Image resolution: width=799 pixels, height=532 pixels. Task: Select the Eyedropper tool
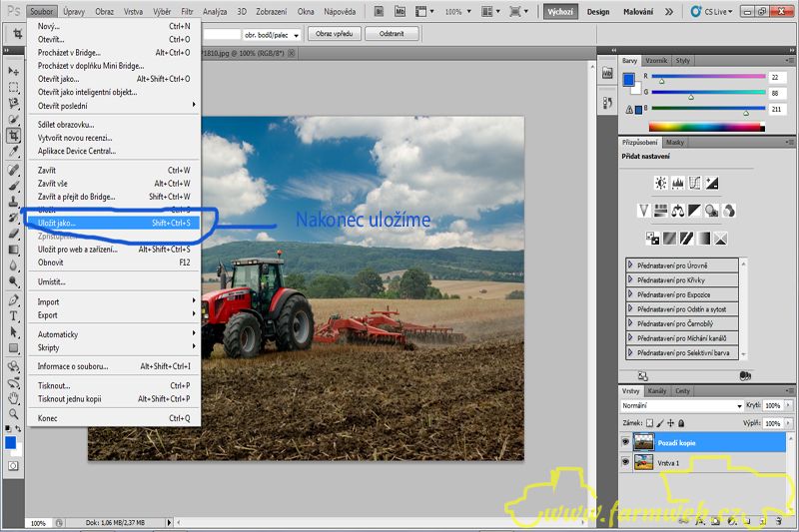point(14,152)
